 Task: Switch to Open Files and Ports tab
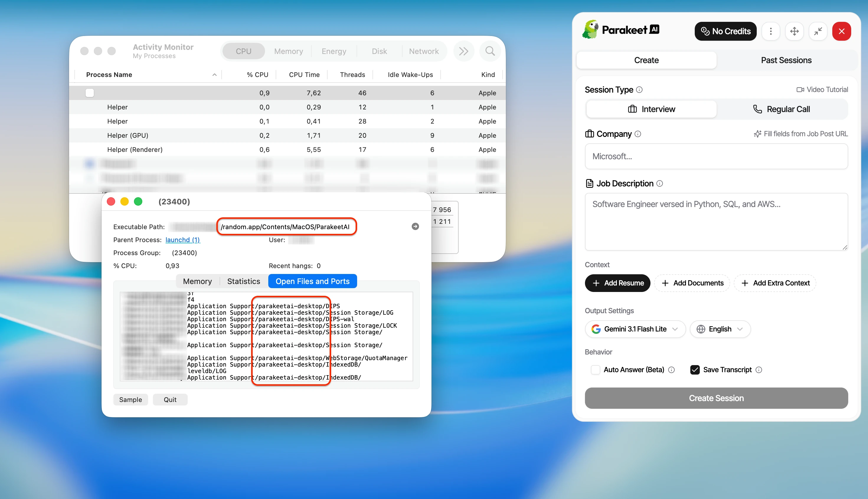point(313,281)
